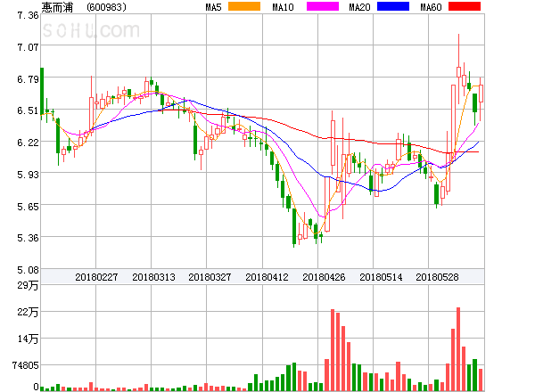Click the 6.51 price axis label
This screenshot has width=535, height=392.
pyautogui.click(x=28, y=110)
